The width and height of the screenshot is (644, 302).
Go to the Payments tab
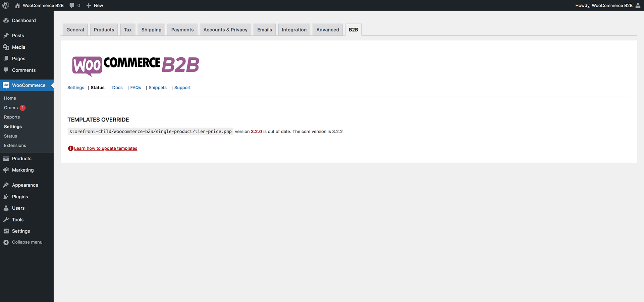pyautogui.click(x=182, y=30)
